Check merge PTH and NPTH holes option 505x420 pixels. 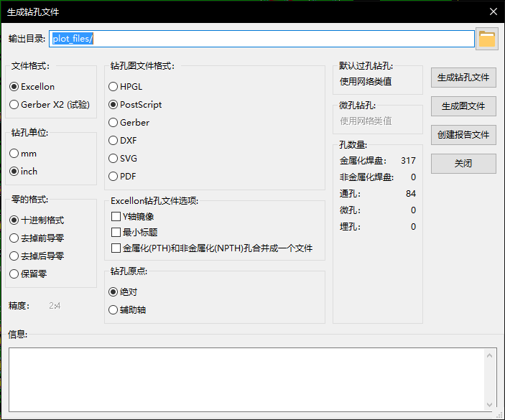[116, 248]
